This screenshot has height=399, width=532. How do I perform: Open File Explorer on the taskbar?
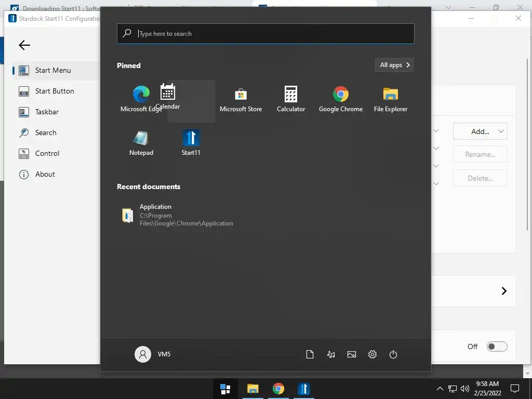tap(253, 389)
